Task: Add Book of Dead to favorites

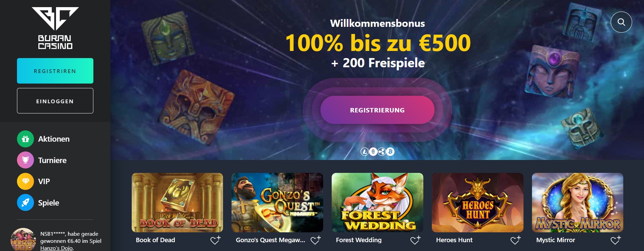Action: click(x=215, y=240)
